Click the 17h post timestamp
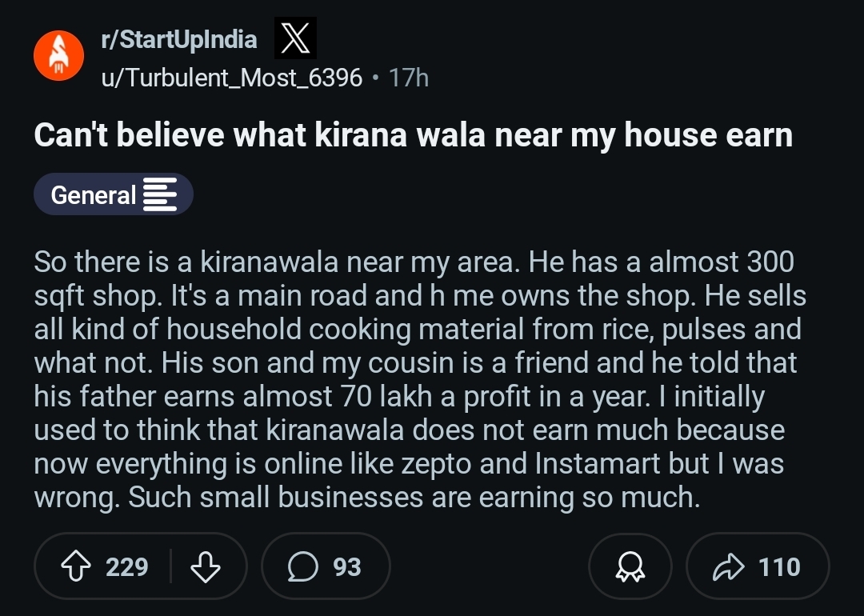864x616 pixels. coord(408,78)
